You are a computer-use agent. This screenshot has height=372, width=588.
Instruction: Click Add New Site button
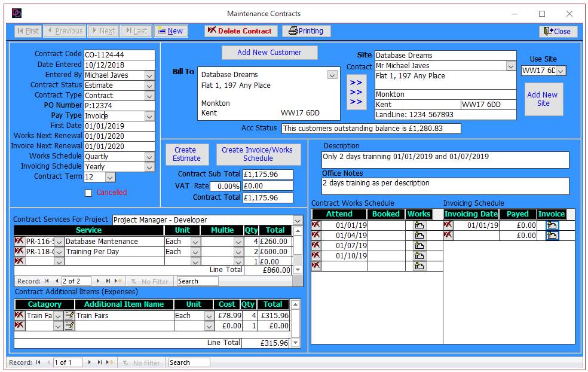pos(543,99)
